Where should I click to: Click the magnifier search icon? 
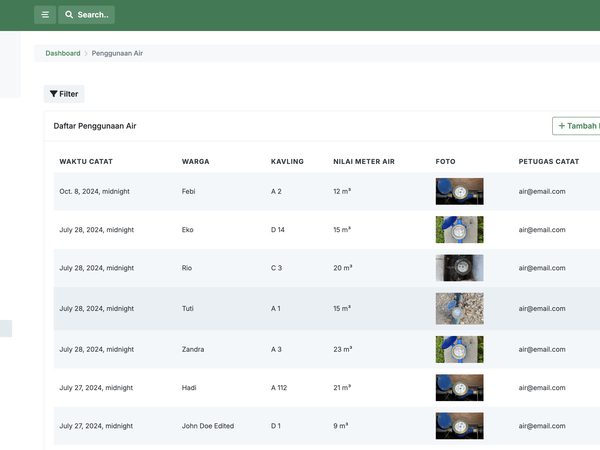69,15
